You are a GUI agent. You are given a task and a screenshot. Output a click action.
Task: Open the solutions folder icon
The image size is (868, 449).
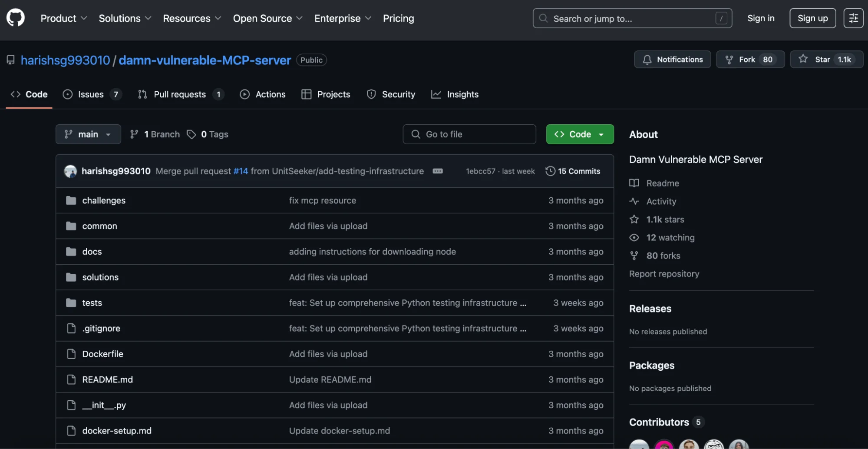pos(71,277)
